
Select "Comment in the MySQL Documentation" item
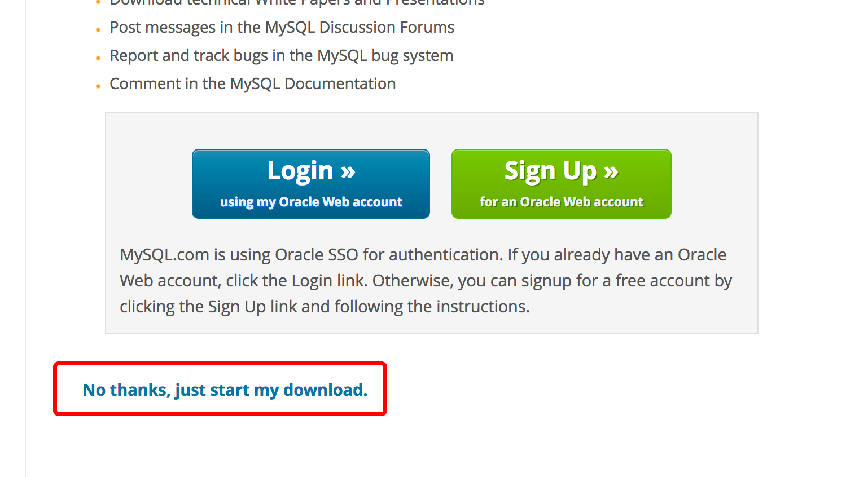tap(252, 84)
